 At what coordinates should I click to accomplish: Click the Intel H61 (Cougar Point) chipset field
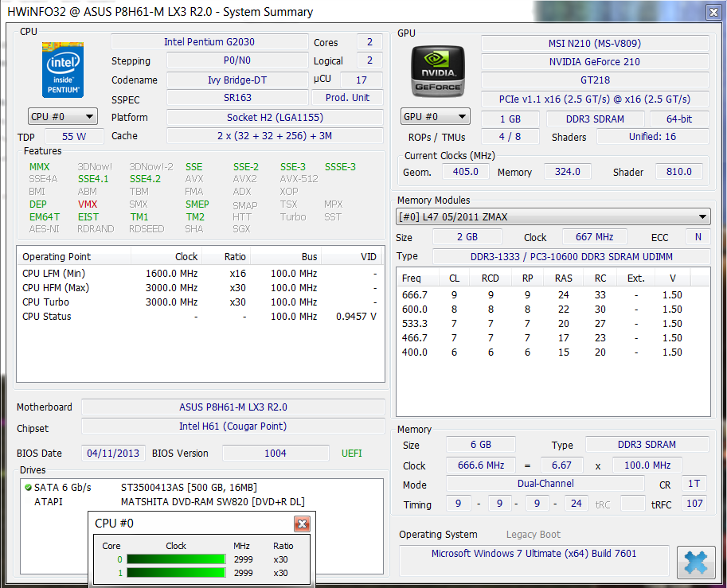233,426
